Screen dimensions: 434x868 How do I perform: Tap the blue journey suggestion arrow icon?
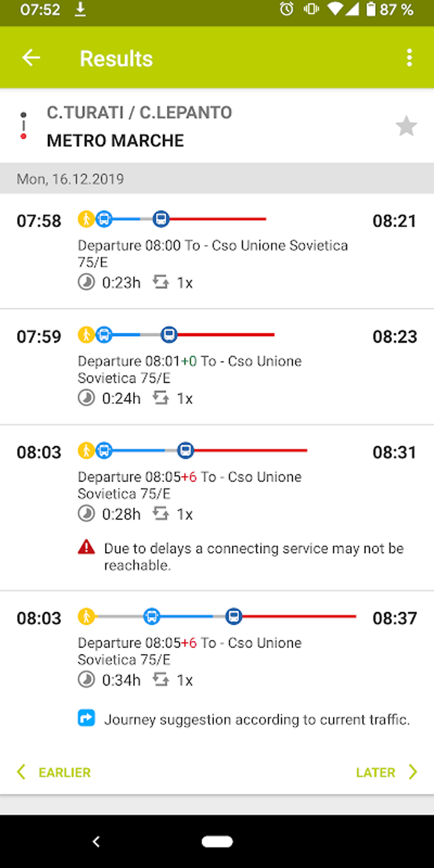(86, 718)
